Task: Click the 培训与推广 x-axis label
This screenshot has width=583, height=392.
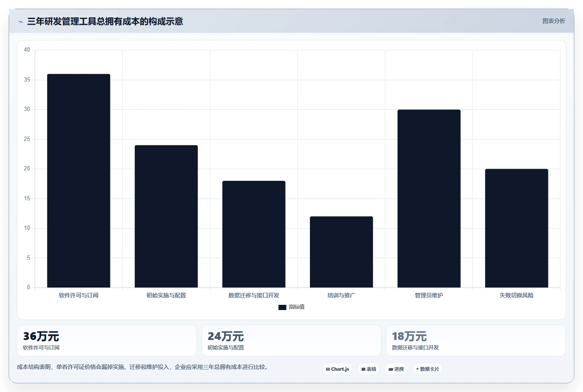Action: point(341,295)
